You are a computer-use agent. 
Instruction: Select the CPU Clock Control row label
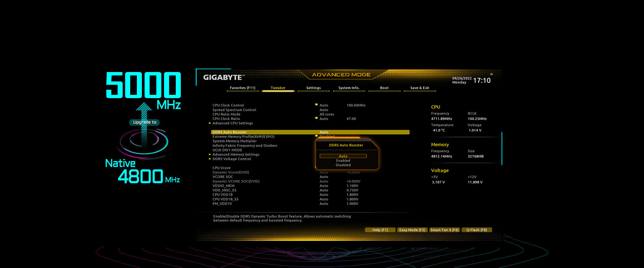point(228,105)
